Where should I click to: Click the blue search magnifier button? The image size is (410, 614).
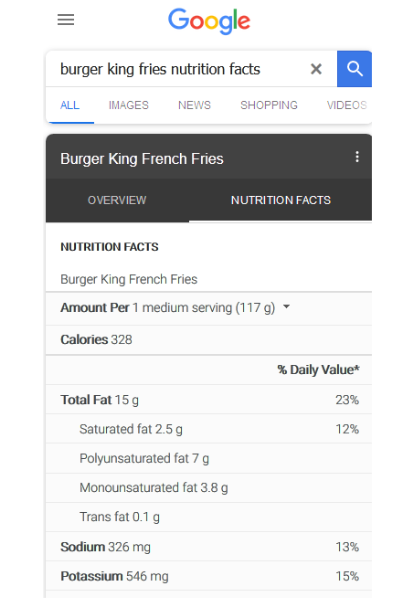click(354, 69)
